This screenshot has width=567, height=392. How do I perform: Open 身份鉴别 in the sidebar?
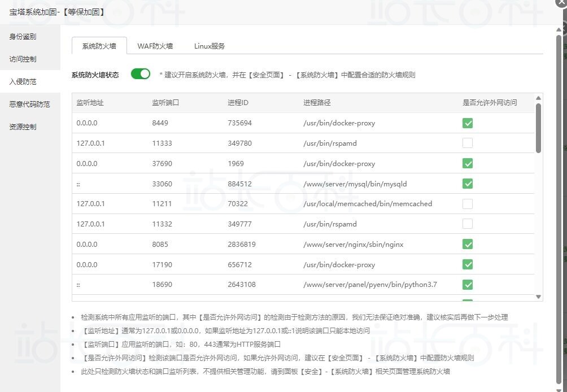pos(23,37)
